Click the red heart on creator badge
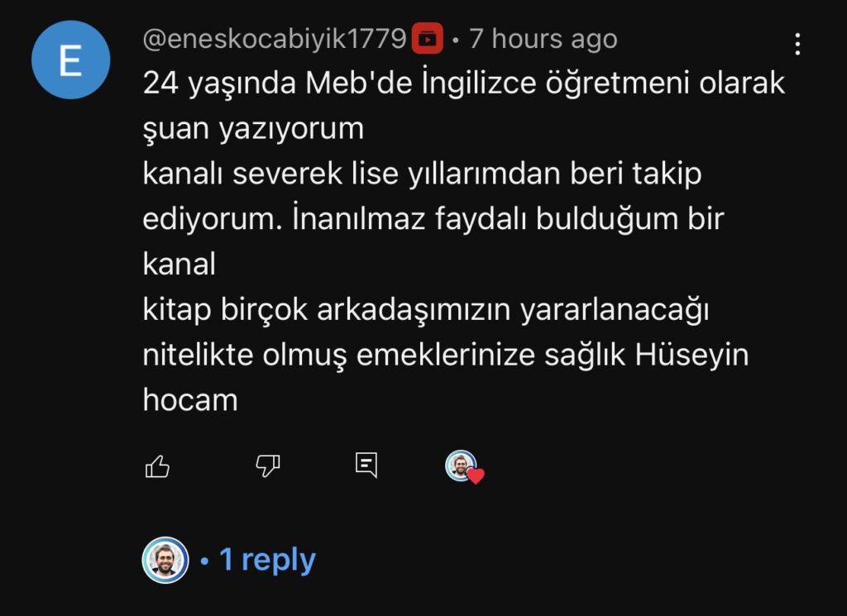Viewport: 847px width, 616px height. (476, 475)
